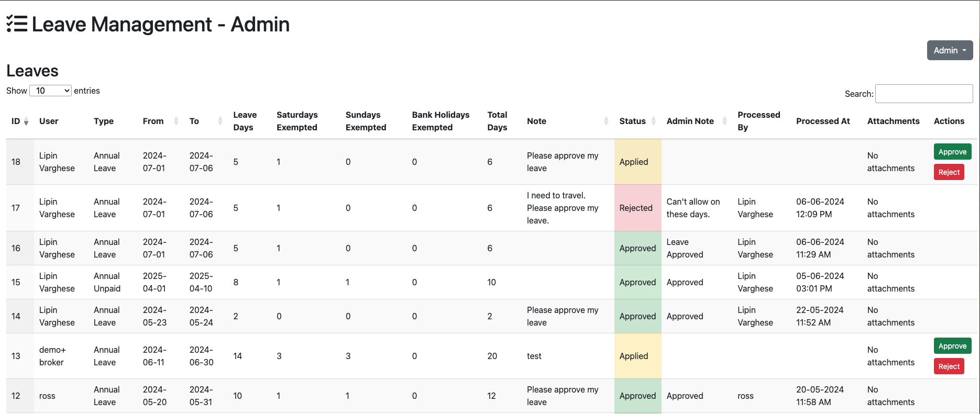Approve leave request ID 18

(952, 152)
